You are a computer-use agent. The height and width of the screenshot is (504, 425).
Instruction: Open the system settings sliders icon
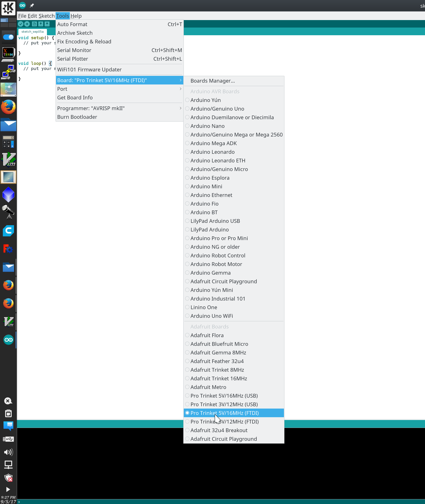pyautogui.click(x=8, y=90)
